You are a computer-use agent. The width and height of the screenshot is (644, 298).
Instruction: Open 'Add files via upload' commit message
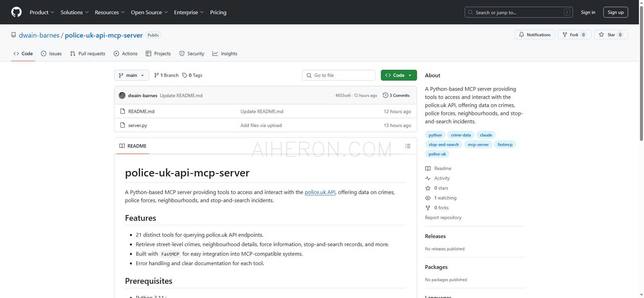point(261,125)
